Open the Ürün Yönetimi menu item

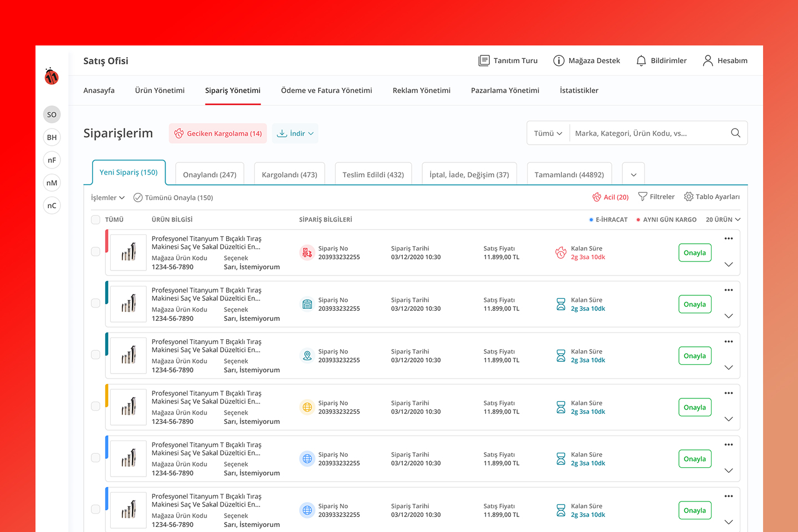click(160, 90)
